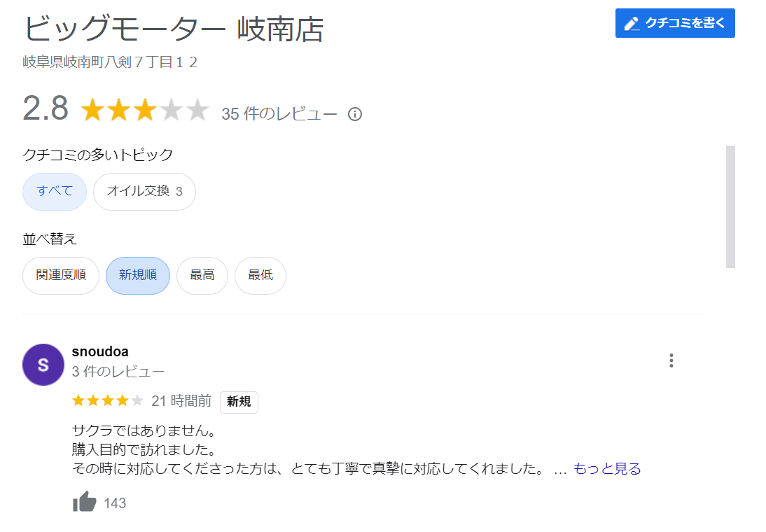Image resolution: width=766 pixels, height=532 pixels.
Task: Open the three-dot menu on snoudoa's review
Action: pyautogui.click(x=671, y=360)
